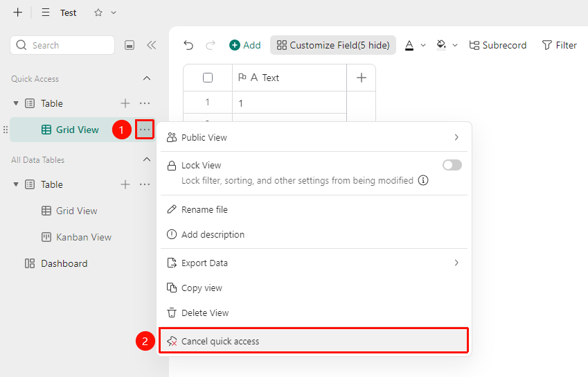Collapse the All Data Tables Table triangle
Image resolution: width=588 pixels, height=377 pixels.
point(16,184)
